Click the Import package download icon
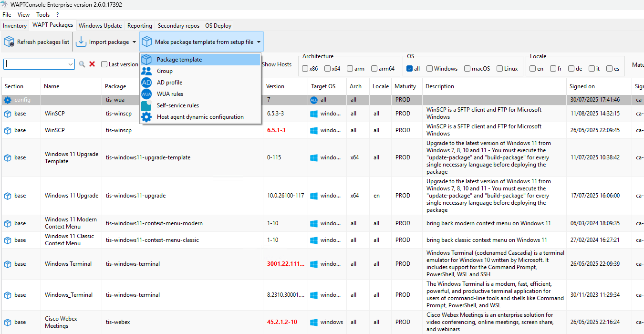This screenshot has height=334, width=644. pyautogui.click(x=81, y=42)
